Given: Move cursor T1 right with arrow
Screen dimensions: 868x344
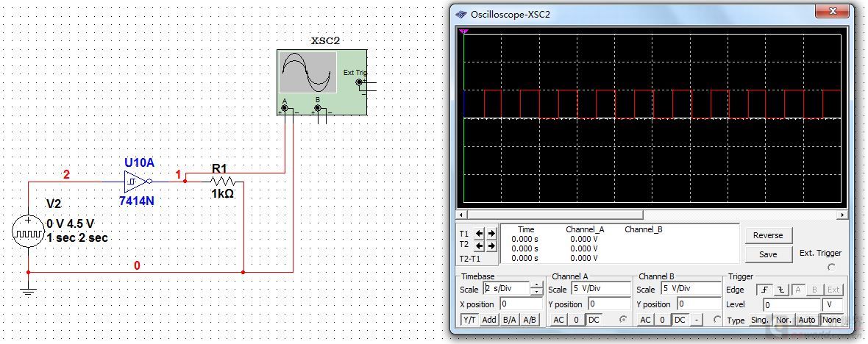Looking at the screenshot, I should pyautogui.click(x=491, y=234).
